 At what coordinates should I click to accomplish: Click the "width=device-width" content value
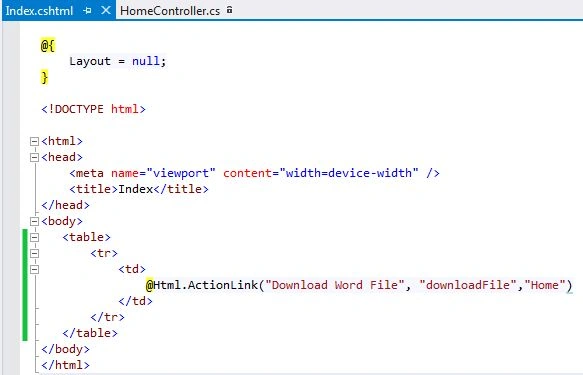[x=349, y=173]
